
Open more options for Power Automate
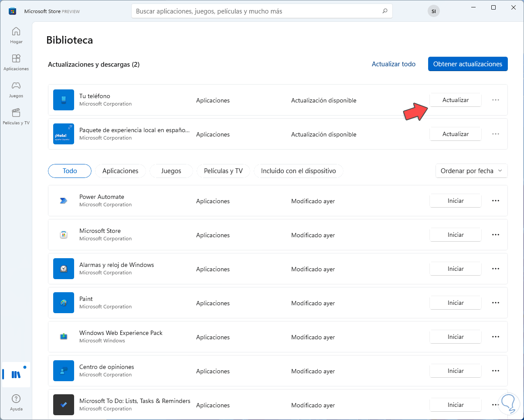click(x=495, y=201)
